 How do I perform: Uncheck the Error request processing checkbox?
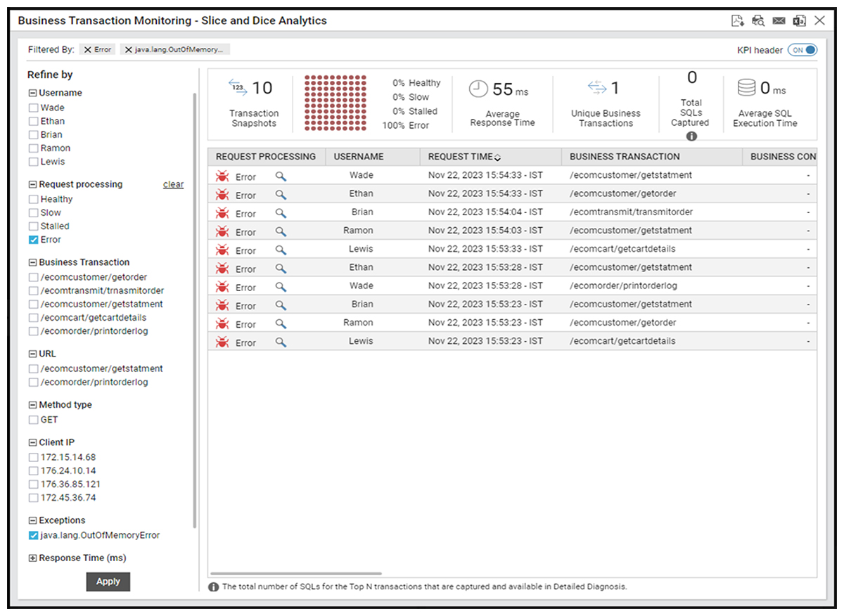point(33,240)
